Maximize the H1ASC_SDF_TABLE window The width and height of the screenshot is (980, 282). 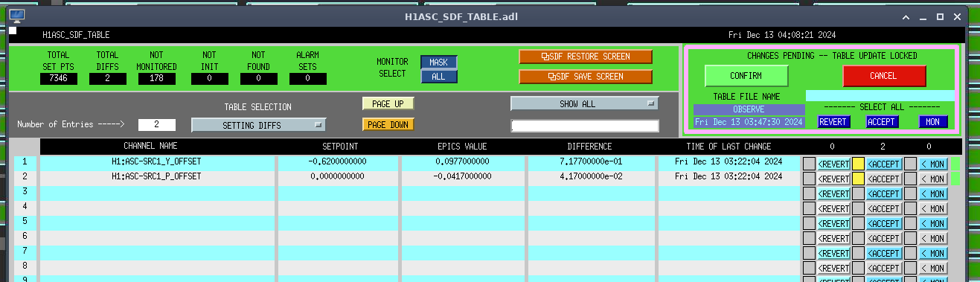click(941, 16)
